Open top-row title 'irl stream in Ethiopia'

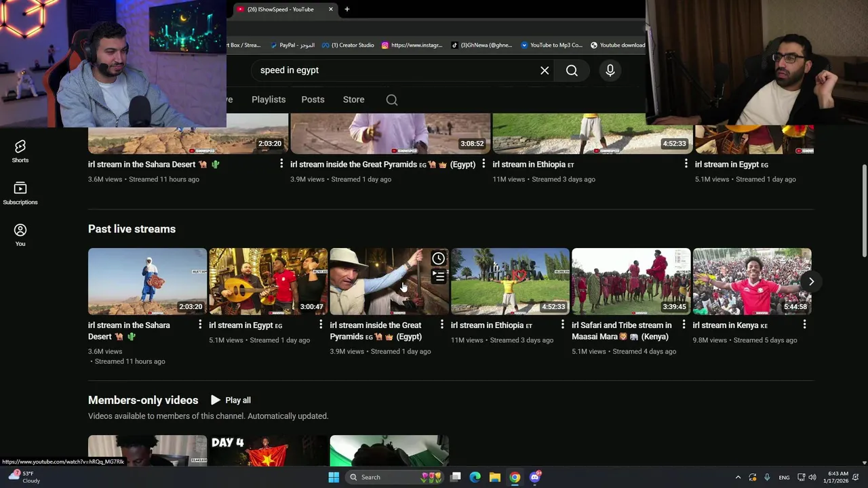click(533, 165)
